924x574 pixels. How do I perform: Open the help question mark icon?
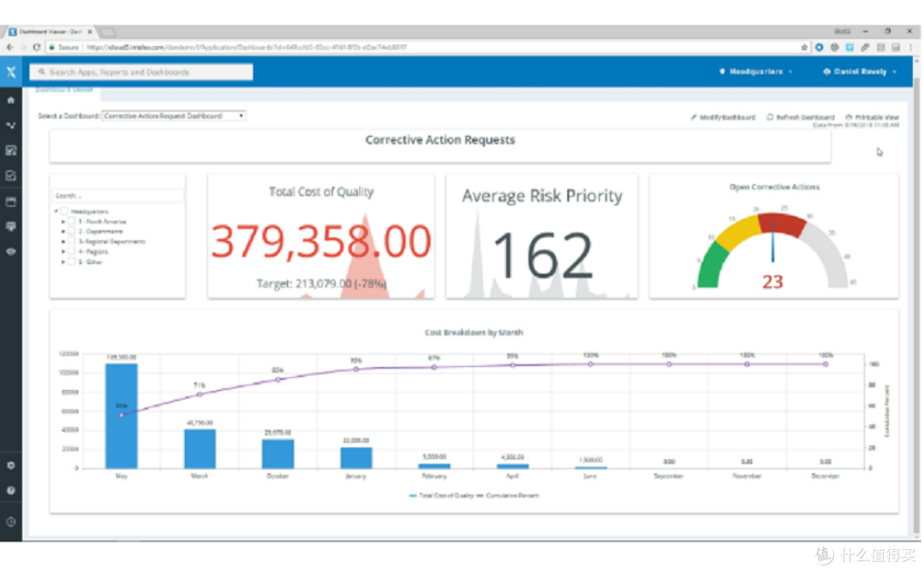point(10,490)
